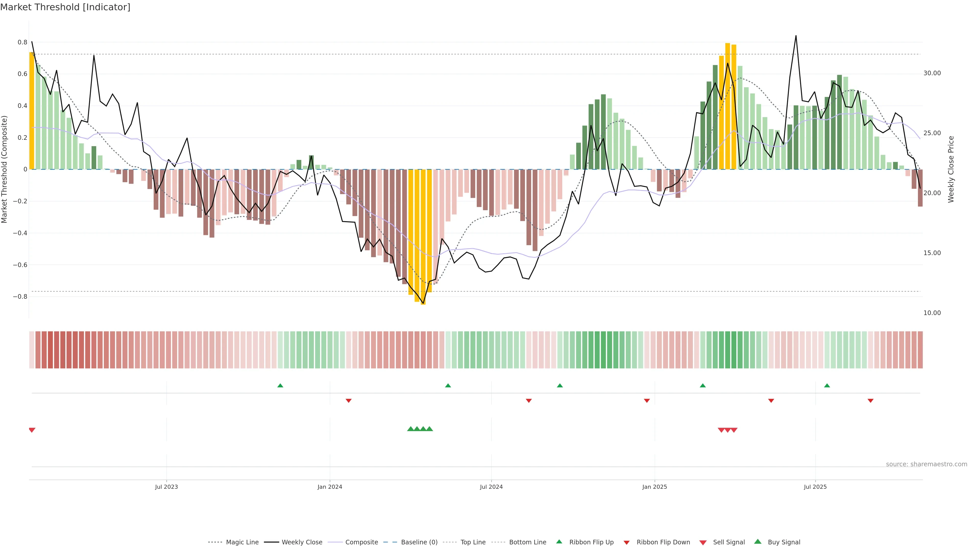Click the Ribbon Flip Up legend marker

[559, 542]
